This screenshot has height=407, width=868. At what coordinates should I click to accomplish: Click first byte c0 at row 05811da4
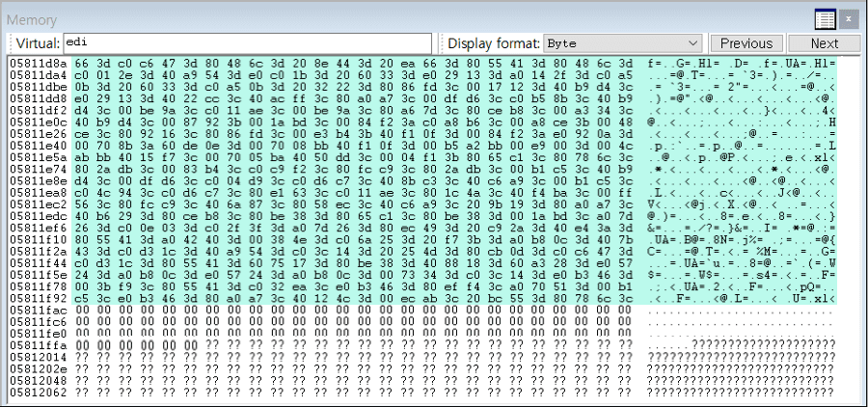pyautogui.click(x=81, y=75)
